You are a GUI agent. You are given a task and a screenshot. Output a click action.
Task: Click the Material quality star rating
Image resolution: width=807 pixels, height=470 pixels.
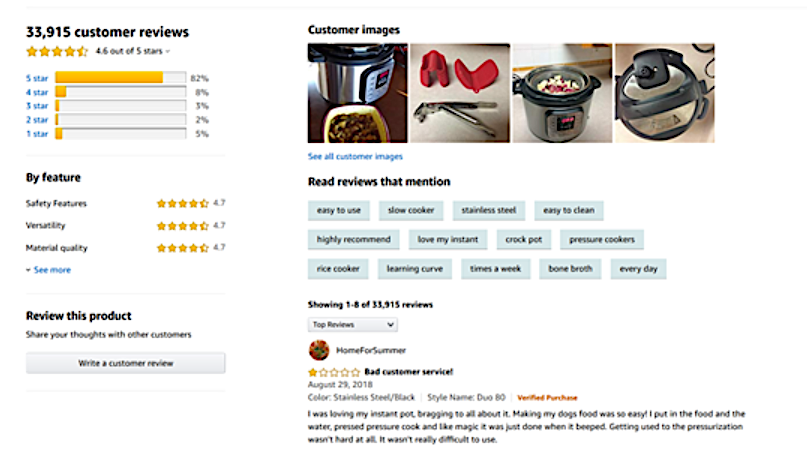(183, 248)
